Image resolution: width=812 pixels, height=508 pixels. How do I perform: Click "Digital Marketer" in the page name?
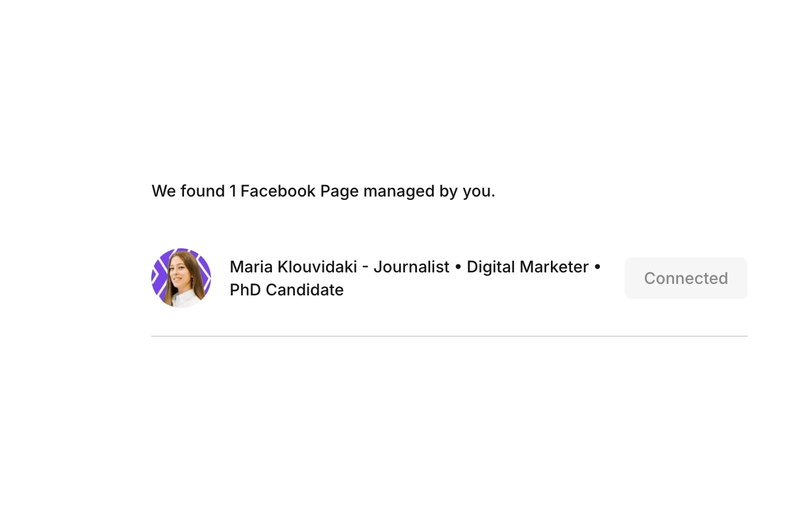[527, 267]
